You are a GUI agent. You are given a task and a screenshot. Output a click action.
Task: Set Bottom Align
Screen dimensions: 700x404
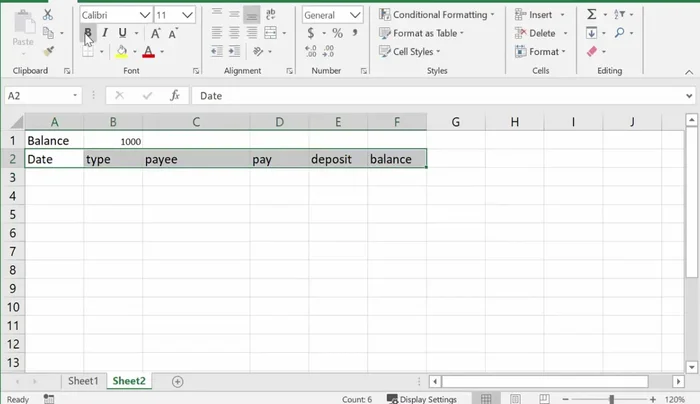[x=252, y=15]
